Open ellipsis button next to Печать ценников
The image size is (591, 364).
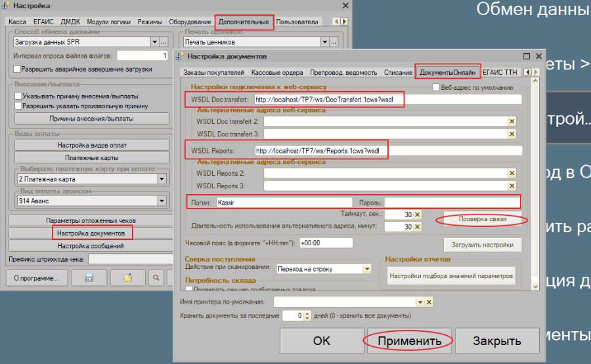coord(334,42)
